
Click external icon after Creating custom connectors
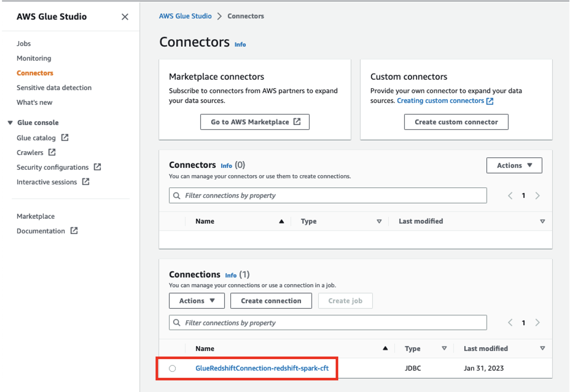(490, 101)
